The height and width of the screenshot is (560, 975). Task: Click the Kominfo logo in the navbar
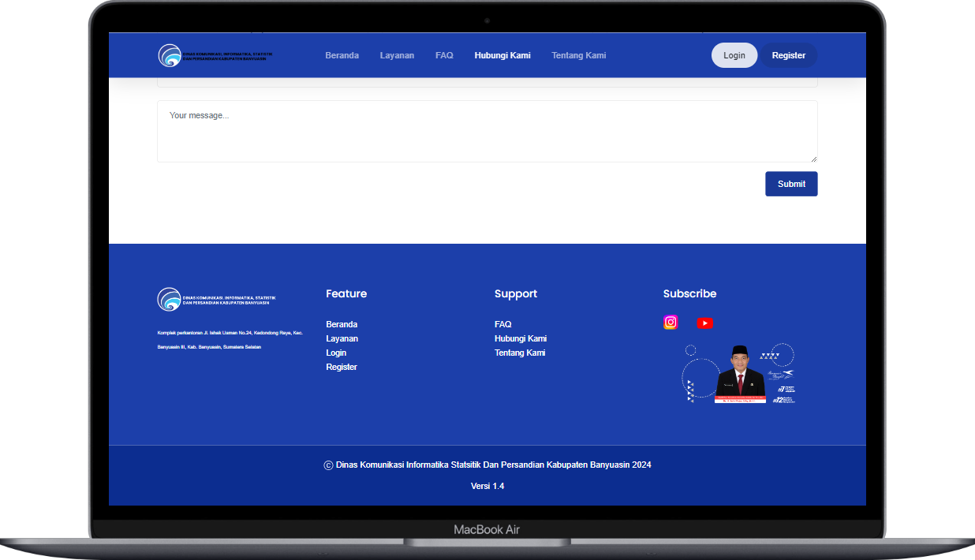(x=215, y=55)
